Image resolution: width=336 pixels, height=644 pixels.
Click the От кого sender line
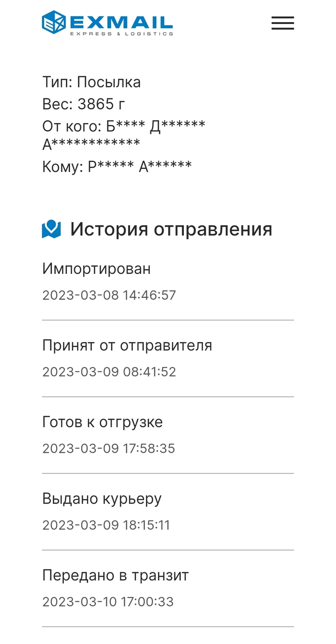[124, 126]
